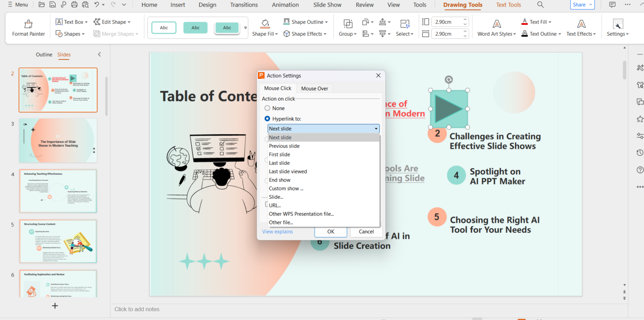Expand the Group dropdown

[x=347, y=34]
